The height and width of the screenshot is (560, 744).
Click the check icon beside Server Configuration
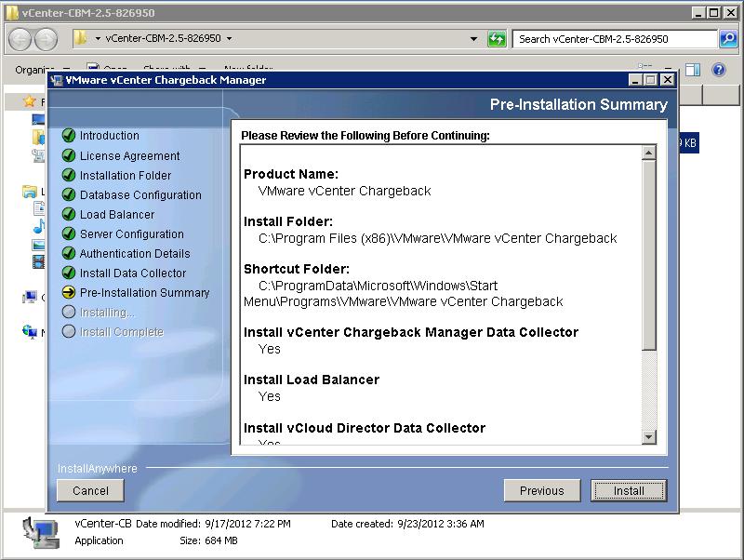(x=69, y=233)
